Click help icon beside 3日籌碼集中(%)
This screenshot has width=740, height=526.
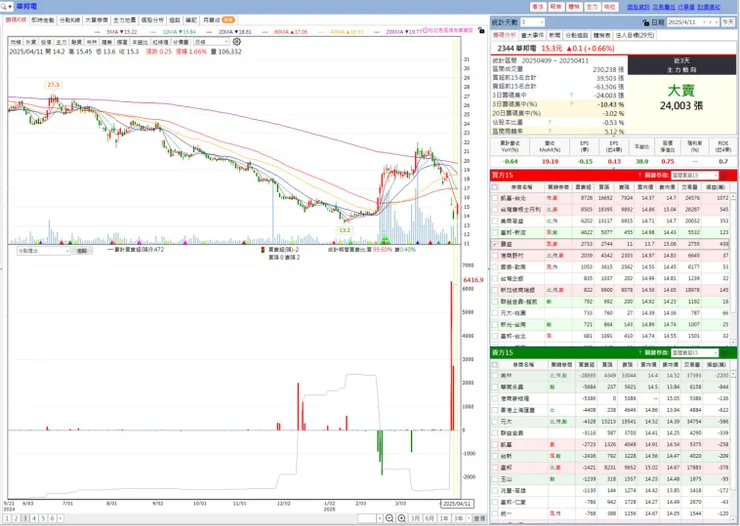(571, 104)
